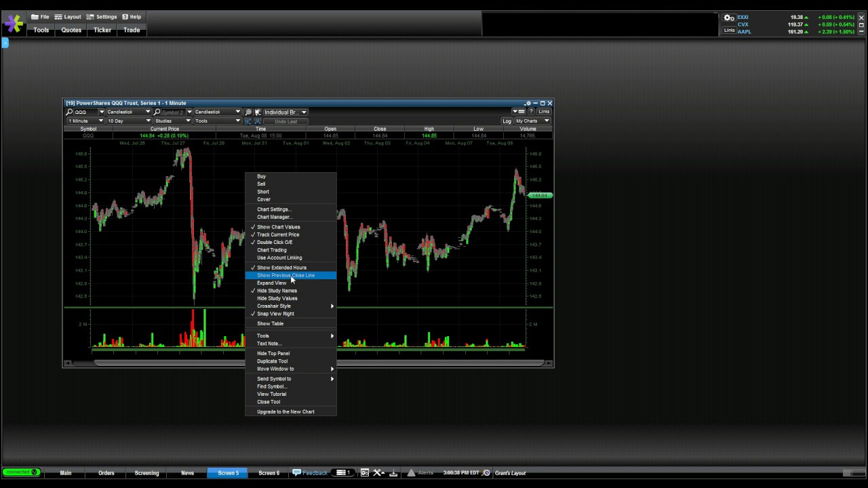Click the clock icon next to the time
This screenshot has width=868, height=488.
point(486,472)
